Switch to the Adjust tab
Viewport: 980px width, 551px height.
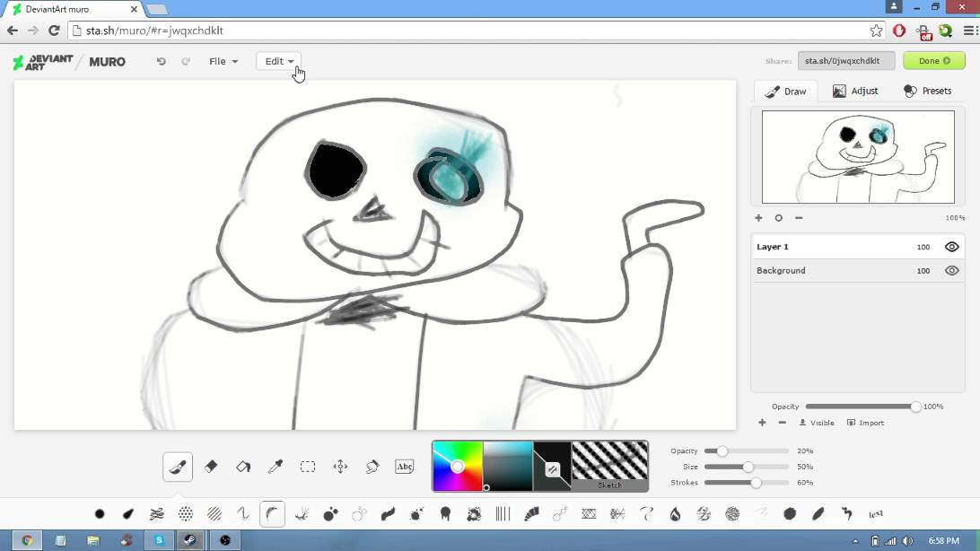point(855,92)
